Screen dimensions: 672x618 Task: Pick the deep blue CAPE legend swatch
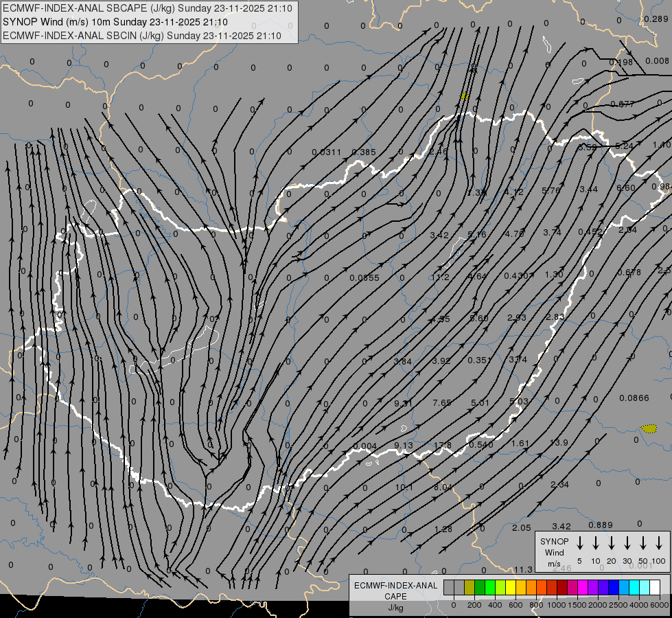tap(613, 588)
